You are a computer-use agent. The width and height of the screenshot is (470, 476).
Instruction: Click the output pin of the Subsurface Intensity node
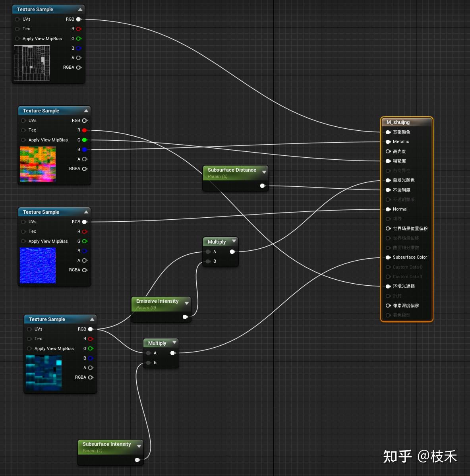pyautogui.click(x=137, y=460)
